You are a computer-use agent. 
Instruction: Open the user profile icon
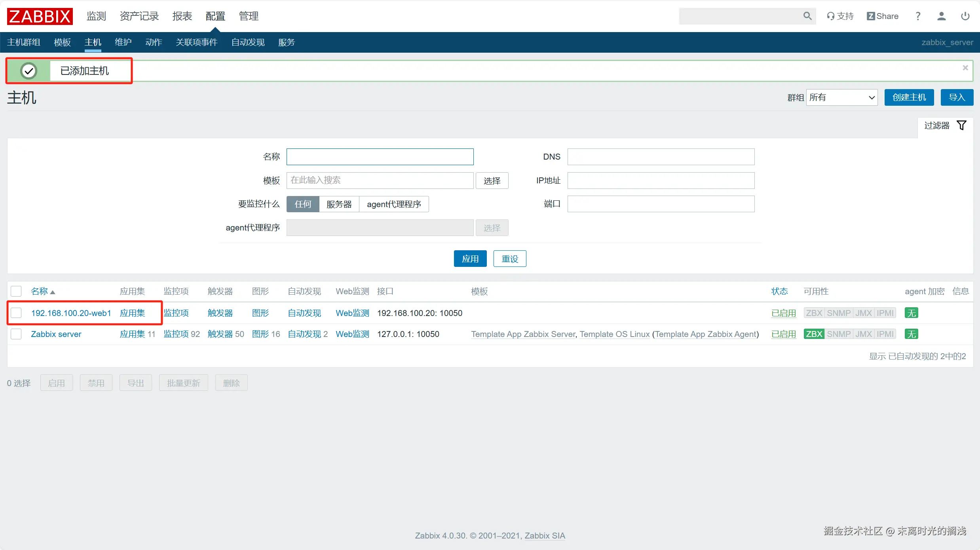click(941, 16)
